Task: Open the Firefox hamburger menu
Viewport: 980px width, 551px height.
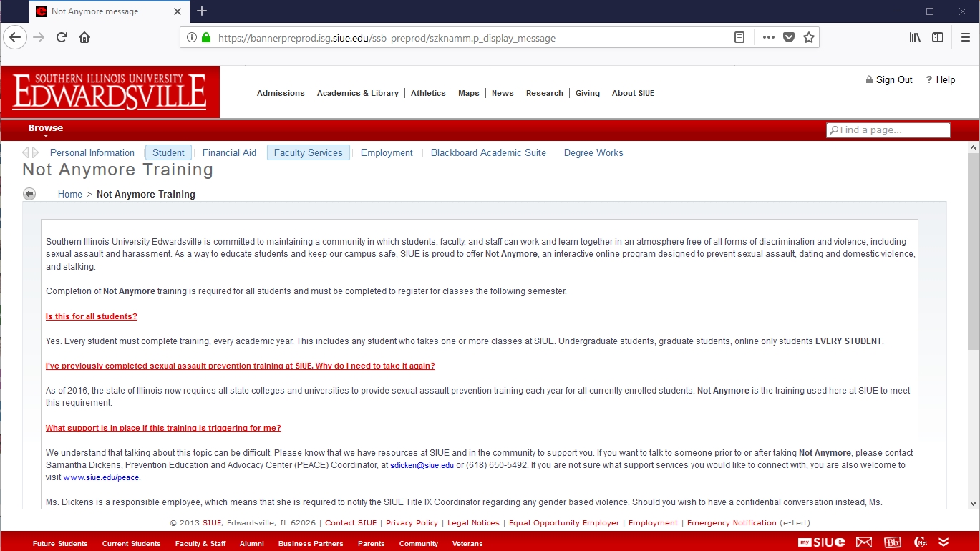Action: coord(965,38)
